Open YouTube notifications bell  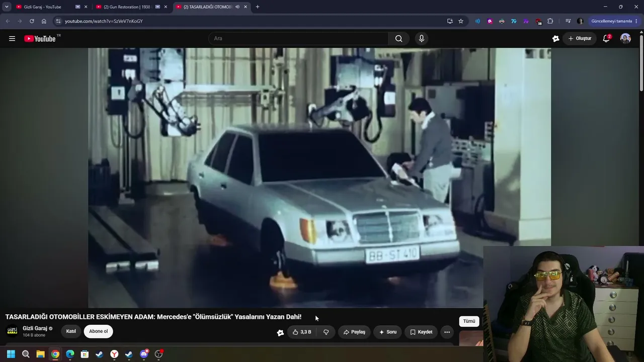tap(606, 39)
